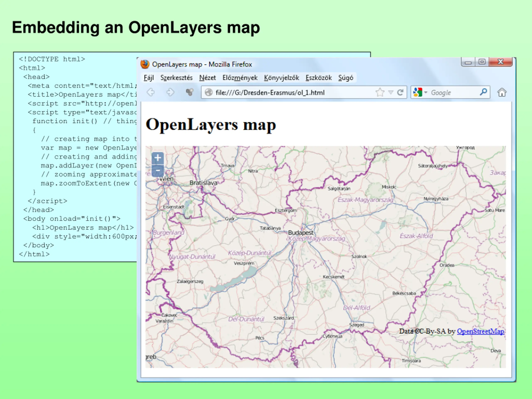
Task: Zoom in with the map plus button
Action: [x=158, y=158]
